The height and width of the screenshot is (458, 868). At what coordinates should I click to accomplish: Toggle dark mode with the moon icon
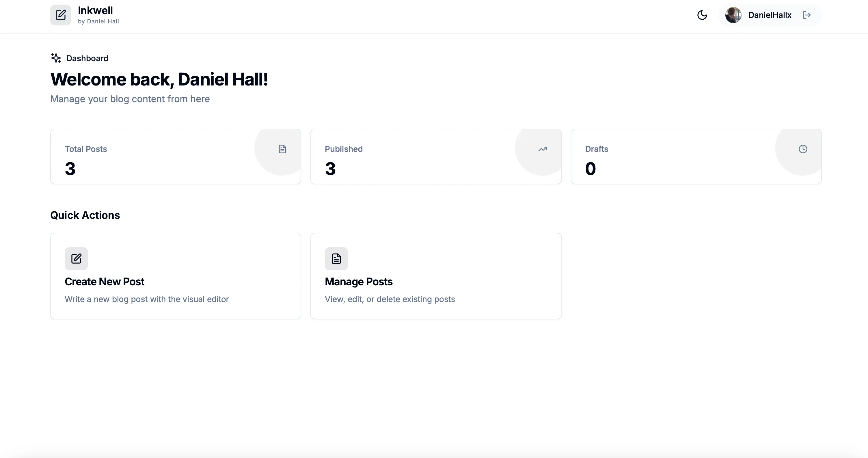point(702,15)
